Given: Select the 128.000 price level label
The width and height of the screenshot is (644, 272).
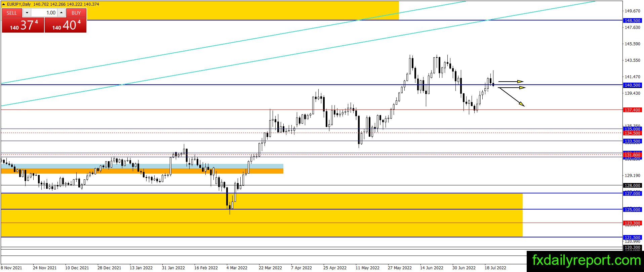Looking at the screenshot, I should coord(632,185).
